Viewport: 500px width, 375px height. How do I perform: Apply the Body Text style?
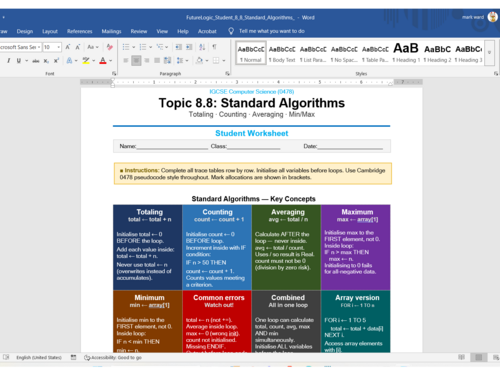click(x=282, y=53)
